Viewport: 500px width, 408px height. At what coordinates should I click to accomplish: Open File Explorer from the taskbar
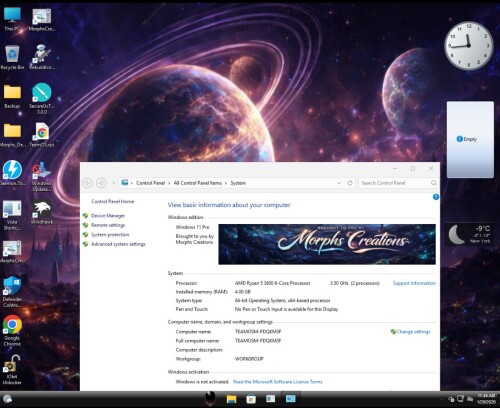point(231,399)
